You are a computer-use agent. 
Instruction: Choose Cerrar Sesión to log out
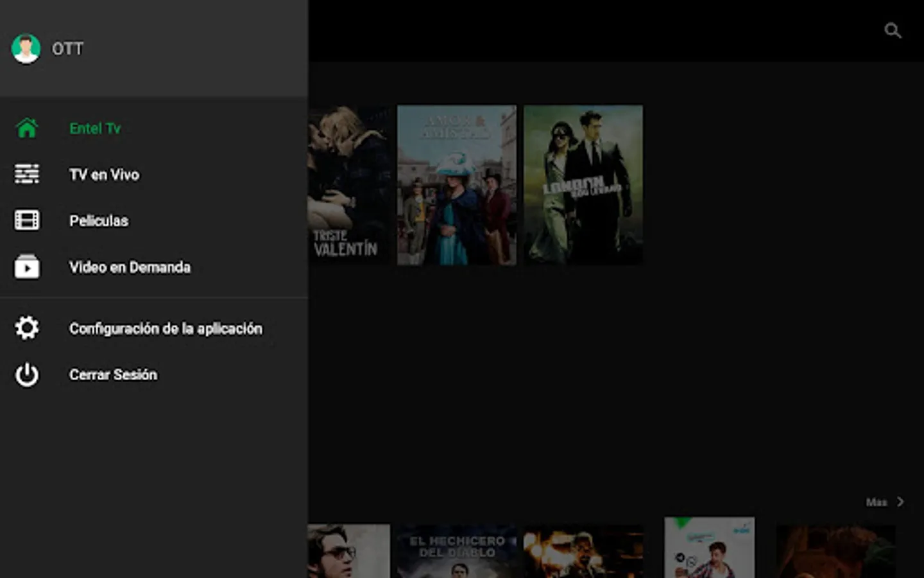(x=154, y=374)
